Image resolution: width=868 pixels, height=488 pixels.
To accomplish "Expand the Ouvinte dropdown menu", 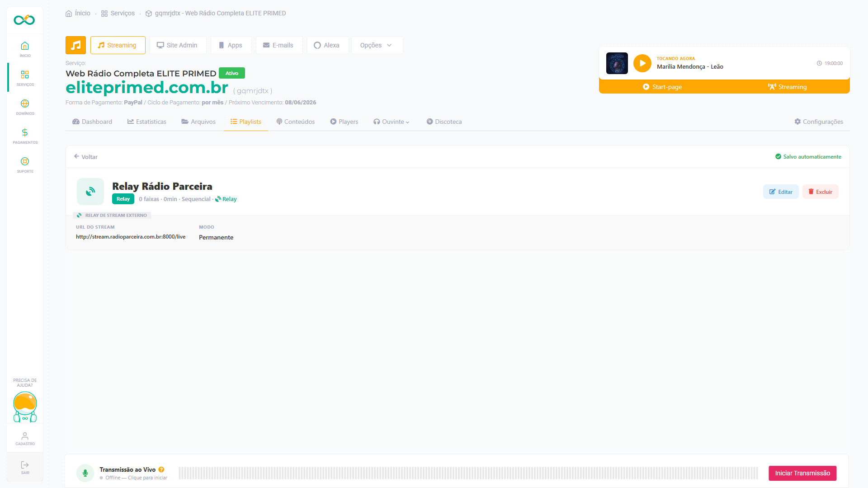I will pos(392,122).
